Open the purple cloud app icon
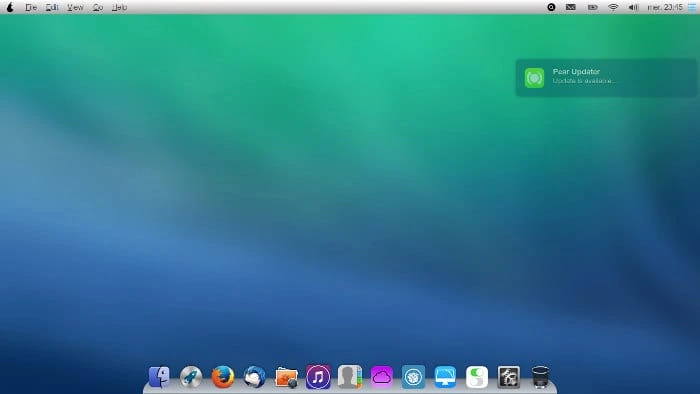Viewport: 700px width, 394px height. coord(381,377)
